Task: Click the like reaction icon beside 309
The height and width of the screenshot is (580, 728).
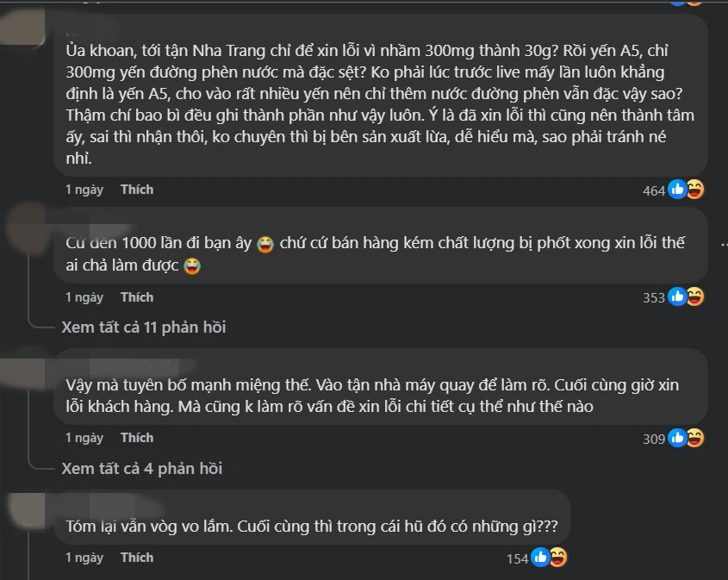Action: point(677,438)
